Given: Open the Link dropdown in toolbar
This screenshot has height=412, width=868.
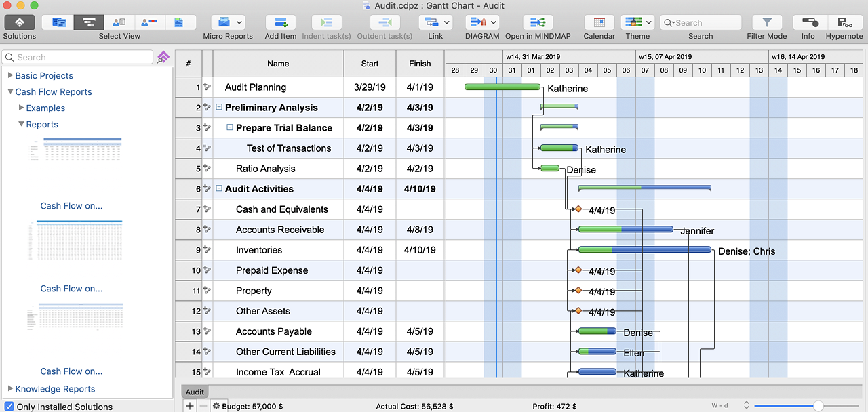Looking at the screenshot, I should point(435,22).
